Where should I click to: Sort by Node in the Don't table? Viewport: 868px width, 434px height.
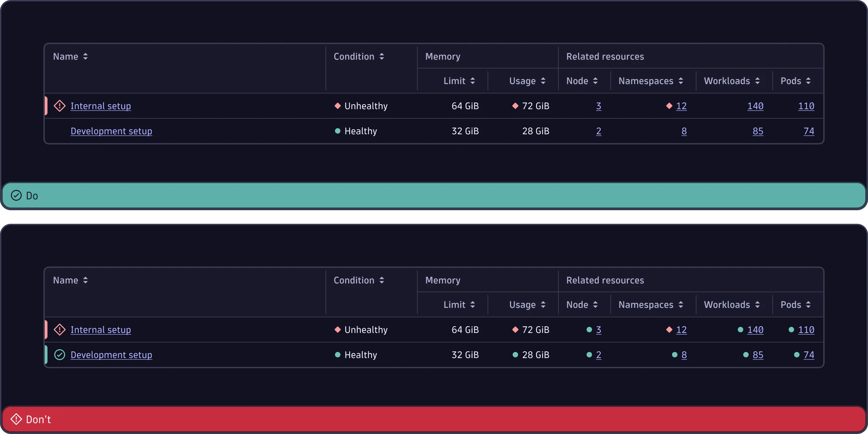click(x=595, y=304)
